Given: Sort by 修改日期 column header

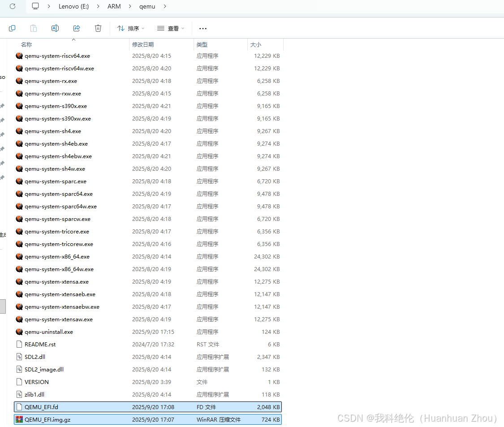Looking at the screenshot, I should tap(143, 45).
